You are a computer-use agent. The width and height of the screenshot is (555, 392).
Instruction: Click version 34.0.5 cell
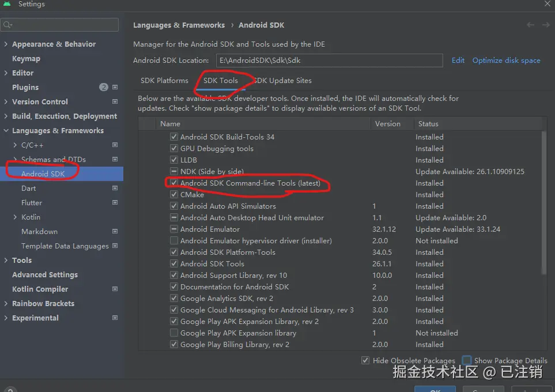pos(382,252)
